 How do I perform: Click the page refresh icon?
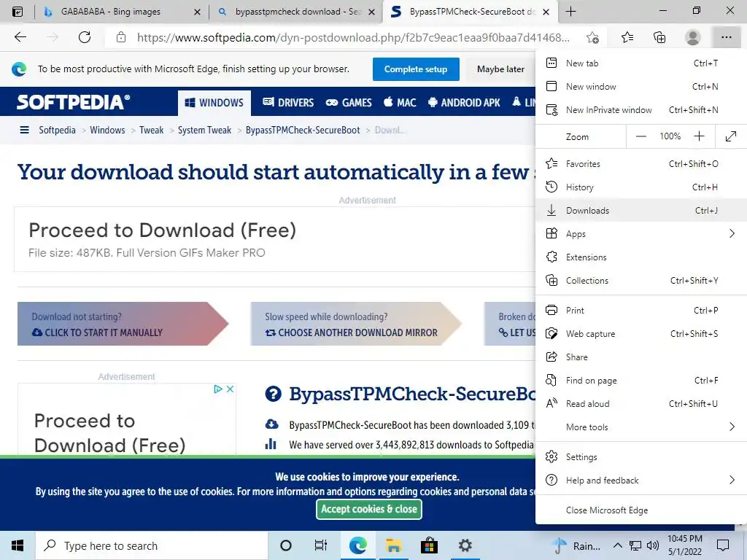click(85, 37)
